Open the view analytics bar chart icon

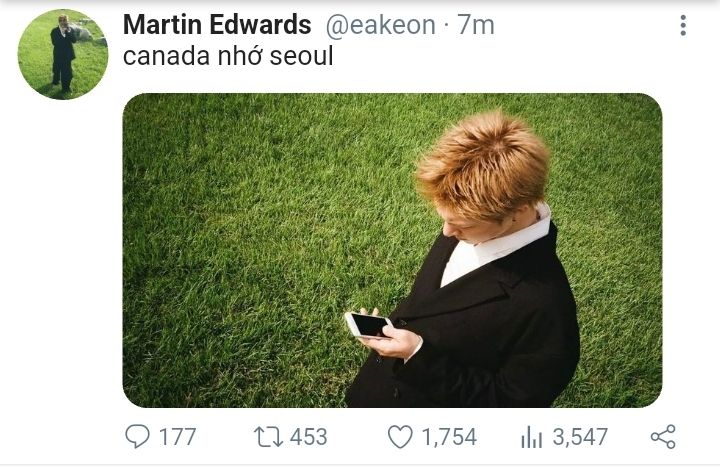532,437
